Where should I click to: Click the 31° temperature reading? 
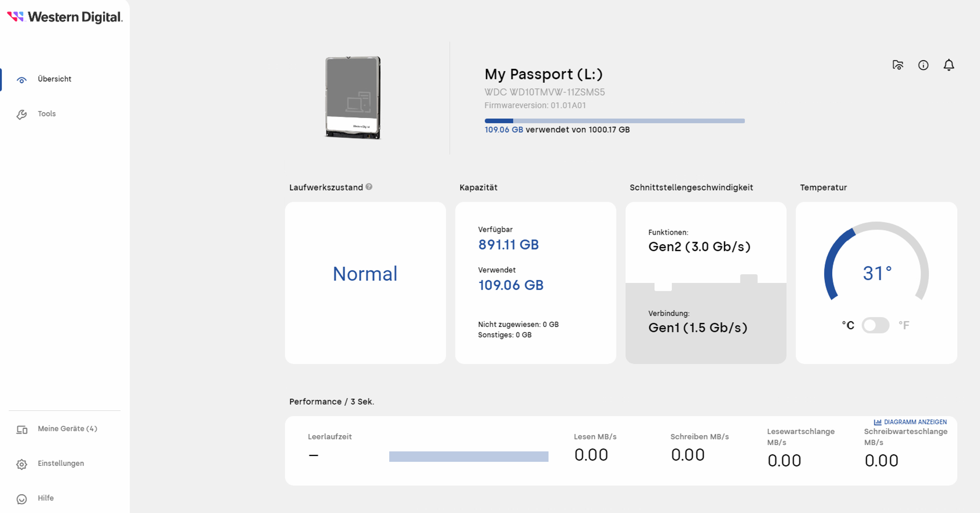click(877, 273)
